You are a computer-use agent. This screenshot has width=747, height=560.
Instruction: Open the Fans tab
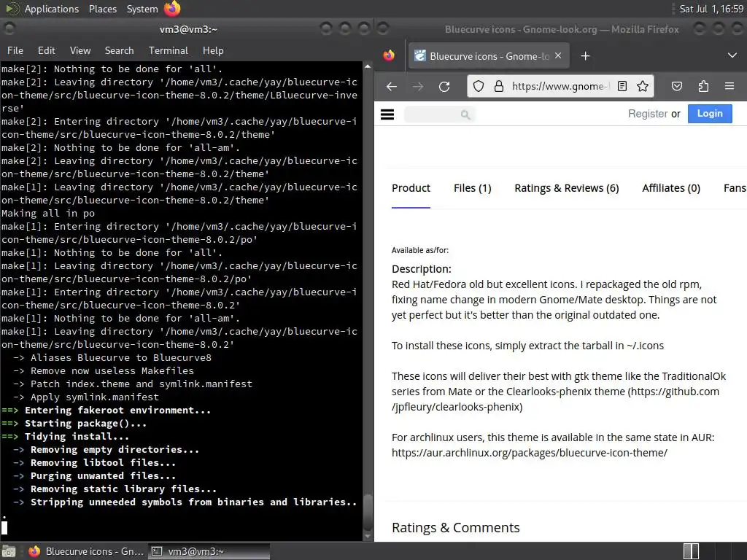(735, 188)
